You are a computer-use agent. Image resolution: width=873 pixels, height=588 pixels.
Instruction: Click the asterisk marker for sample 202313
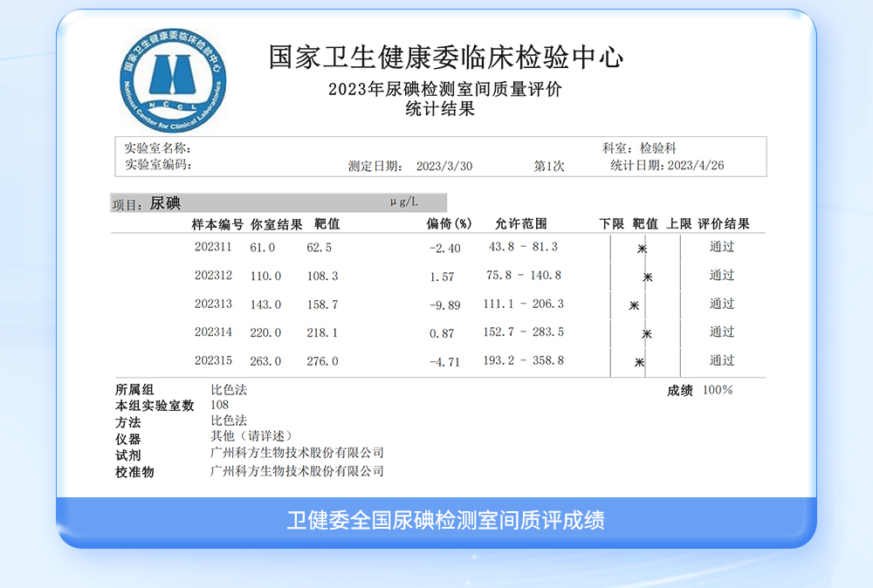634,305
